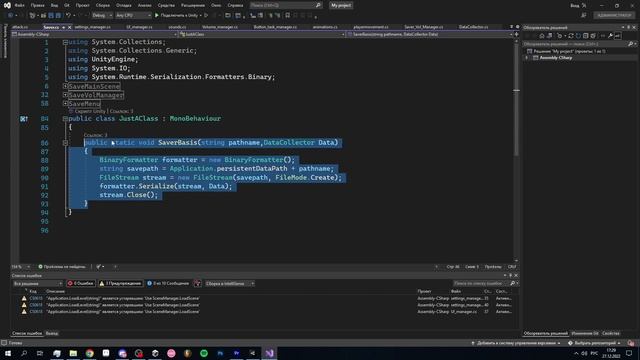Click the feedback icon next to the admin button
Viewport: 640px width, 360px height.
click(x=584, y=15)
